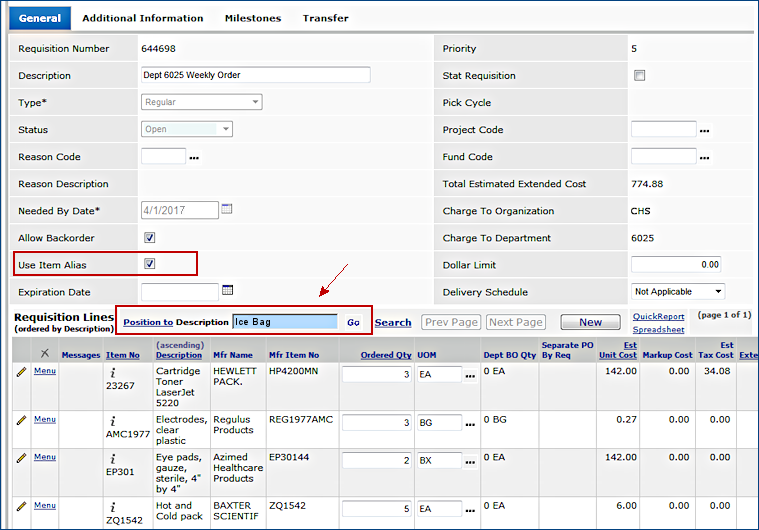Open the QuickReport link
759x530 pixels.
point(658,317)
